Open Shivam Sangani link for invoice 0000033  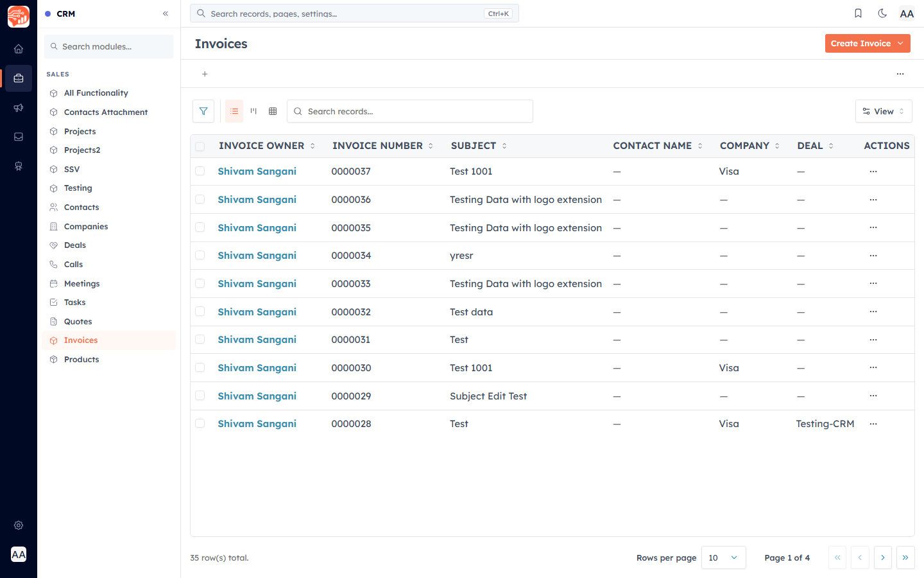(x=257, y=284)
